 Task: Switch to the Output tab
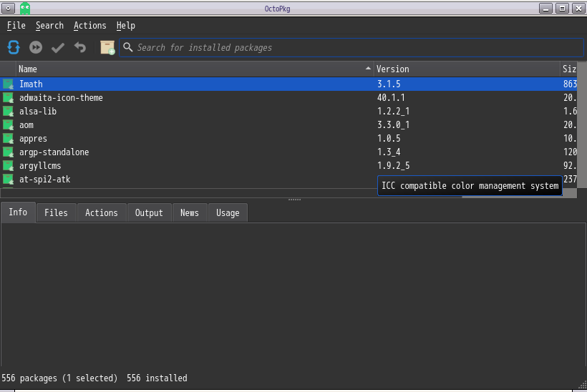click(149, 213)
